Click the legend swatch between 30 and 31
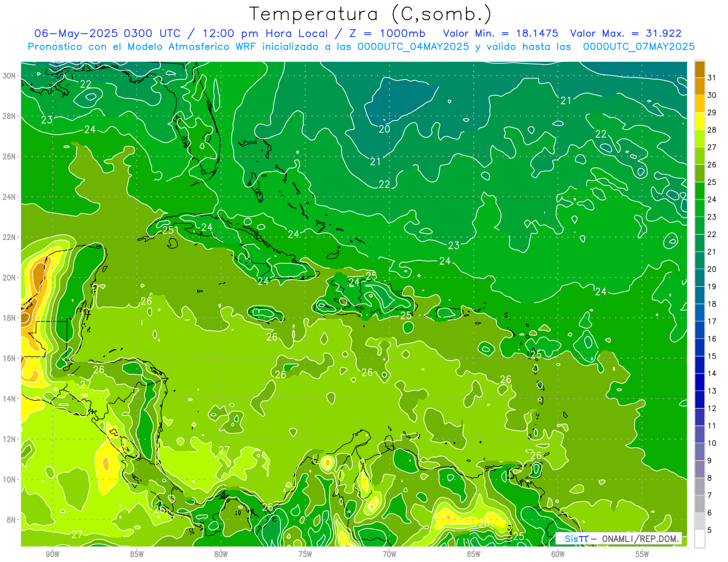Screen dimensions: 728x562 699,86
